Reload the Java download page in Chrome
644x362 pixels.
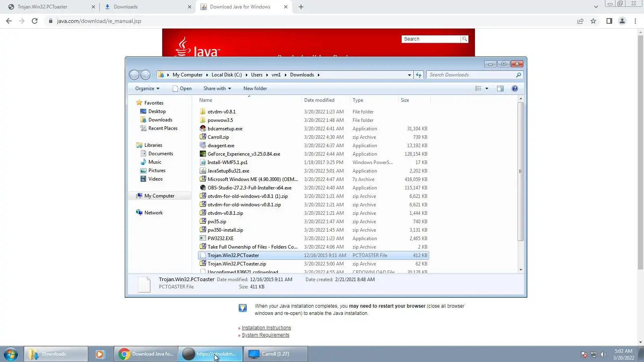[35, 21]
